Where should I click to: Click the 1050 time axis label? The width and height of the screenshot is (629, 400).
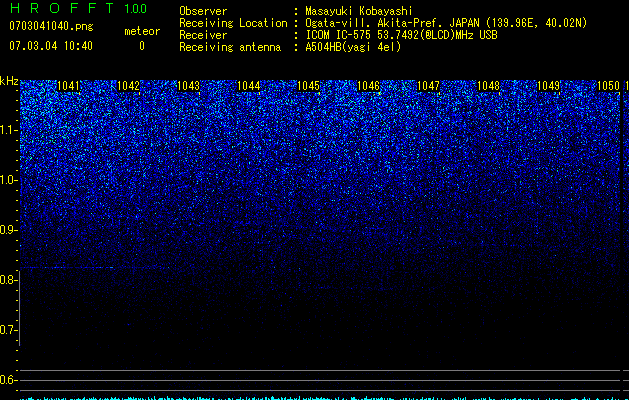pos(609,86)
